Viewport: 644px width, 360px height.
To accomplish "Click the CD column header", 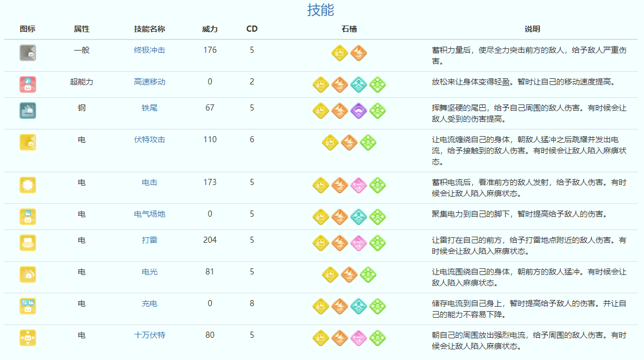I will tap(252, 29).
